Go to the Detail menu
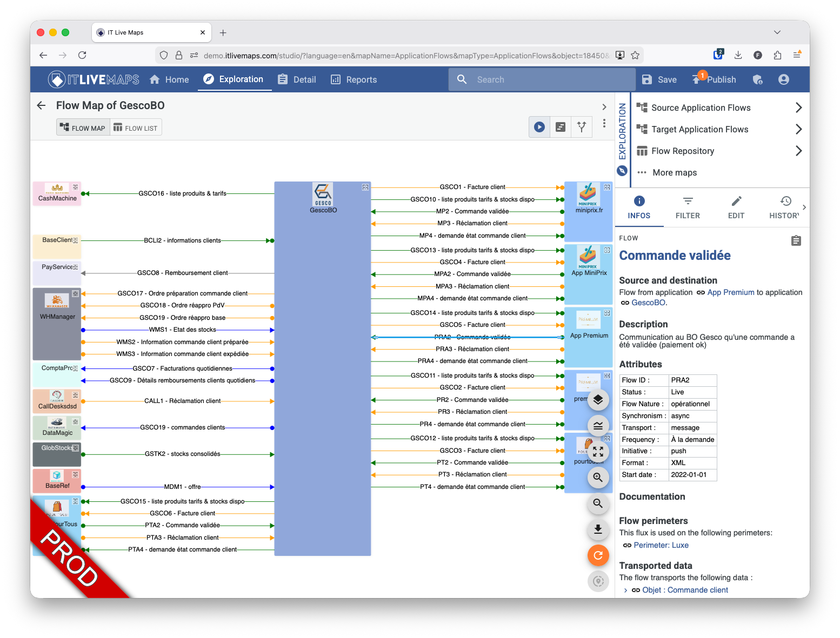840x638 pixels. (x=297, y=80)
